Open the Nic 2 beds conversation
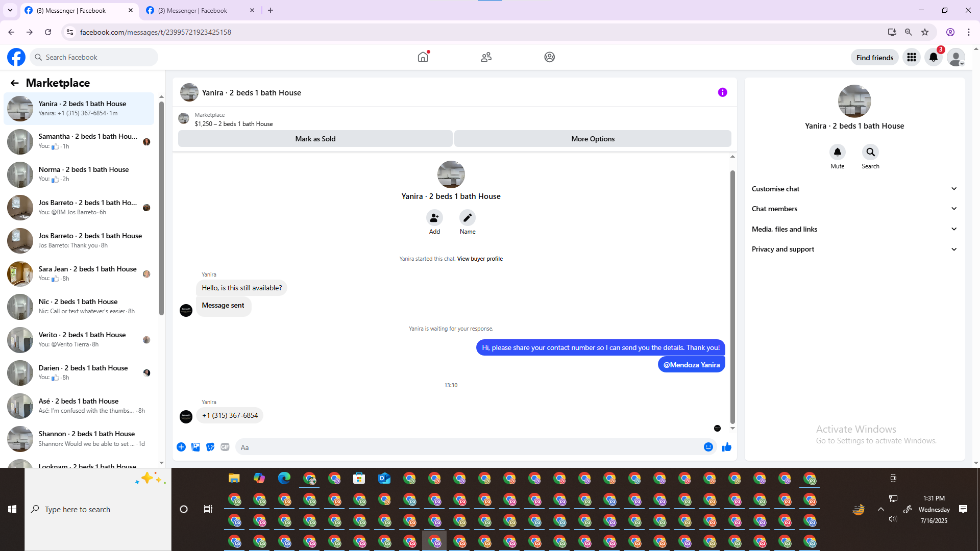 click(79, 307)
